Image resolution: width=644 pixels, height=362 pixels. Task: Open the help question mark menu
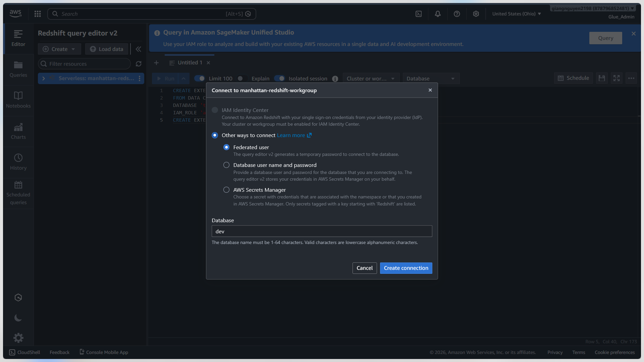457,14
